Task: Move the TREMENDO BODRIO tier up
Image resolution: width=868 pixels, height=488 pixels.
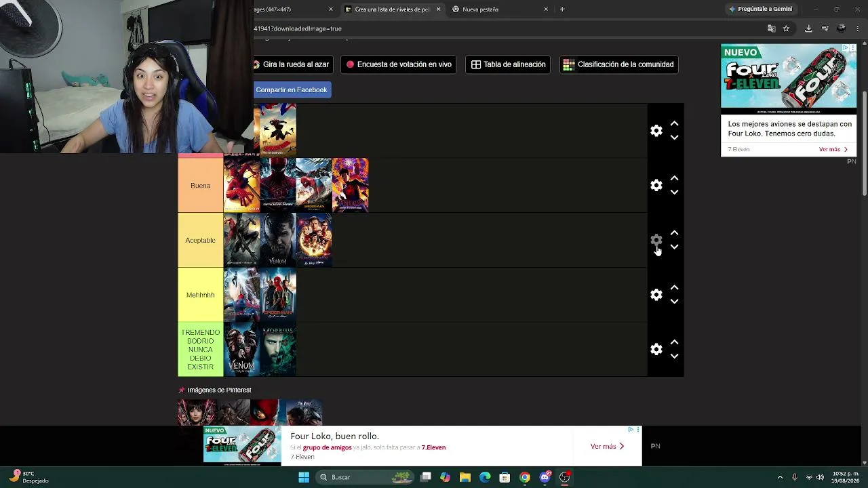Action: 674,342
